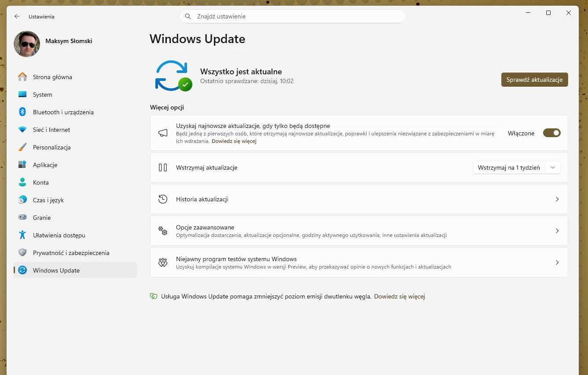Click the Konta person icon
The width and height of the screenshot is (588, 375).
click(22, 182)
